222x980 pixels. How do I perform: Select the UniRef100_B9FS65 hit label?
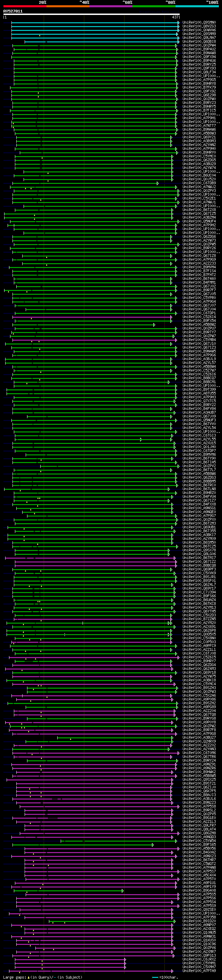point(199,844)
